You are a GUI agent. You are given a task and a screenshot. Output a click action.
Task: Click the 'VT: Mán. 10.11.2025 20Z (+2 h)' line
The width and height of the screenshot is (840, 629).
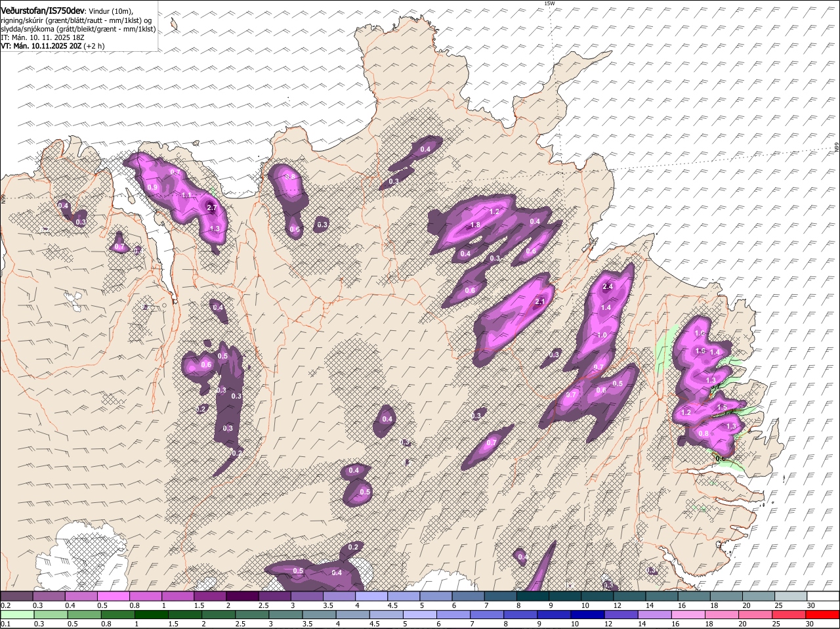[52, 46]
